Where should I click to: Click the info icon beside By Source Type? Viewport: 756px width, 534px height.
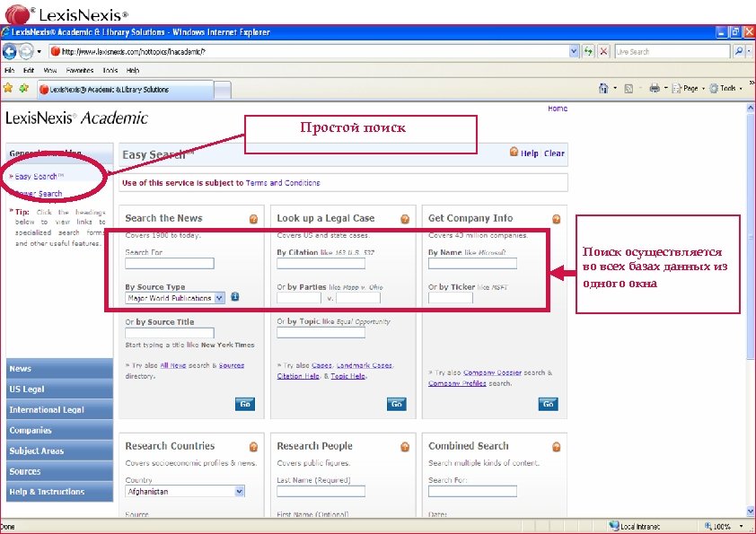tap(233, 296)
